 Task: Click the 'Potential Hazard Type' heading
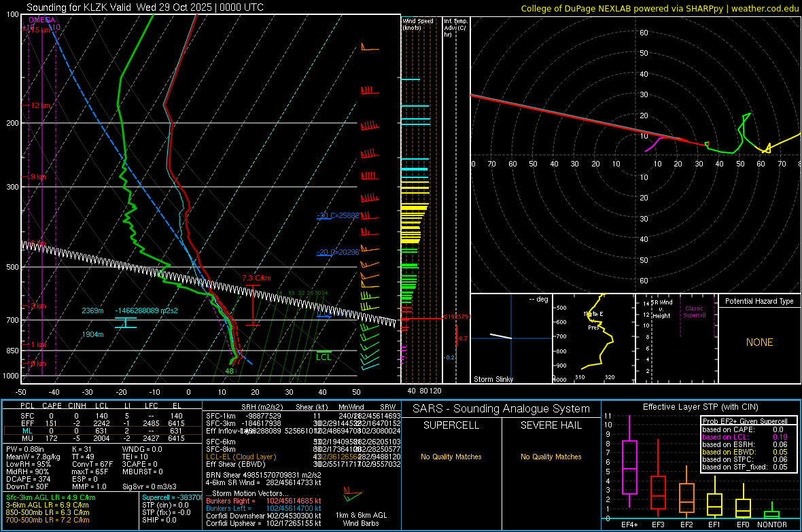(x=759, y=301)
